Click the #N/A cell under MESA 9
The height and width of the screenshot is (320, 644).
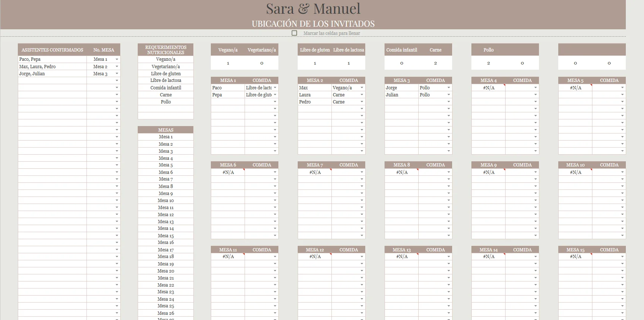(x=488, y=172)
